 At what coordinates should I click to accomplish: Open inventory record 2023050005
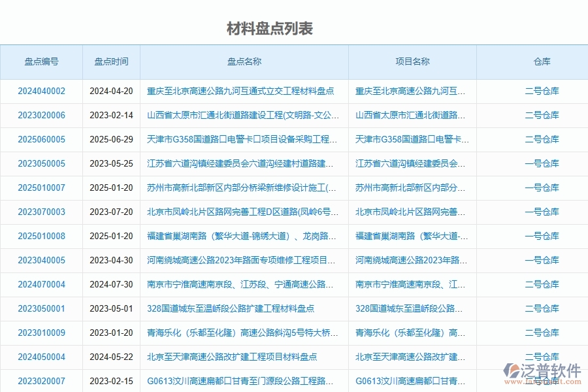pyautogui.click(x=42, y=164)
